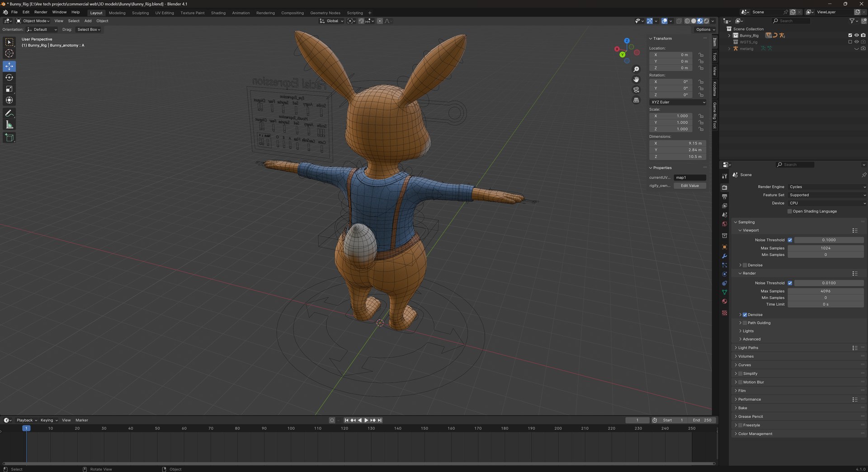This screenshot has height=472, width=868.
Task: Open the Options popover in viewport
Action: point(705,29)
